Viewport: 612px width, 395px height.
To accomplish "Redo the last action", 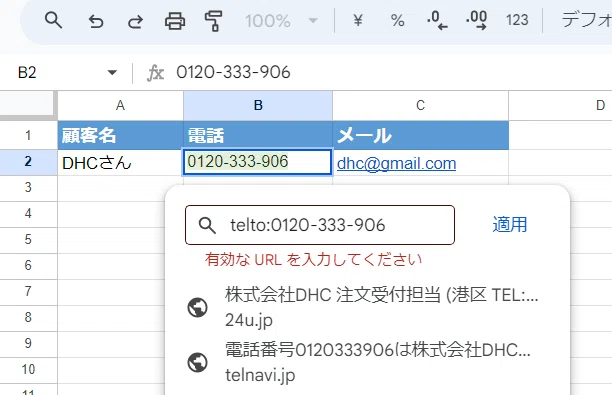I will coord(135,21).
